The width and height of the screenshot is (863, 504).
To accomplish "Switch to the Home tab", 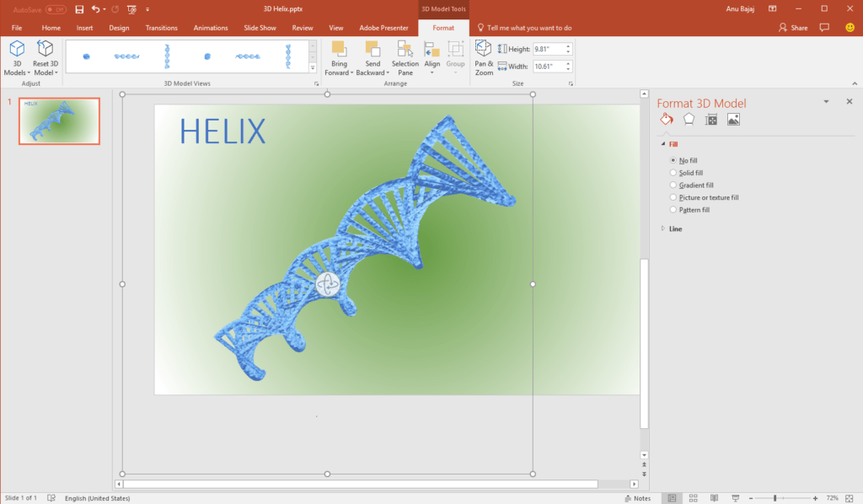I will (51, 28).
